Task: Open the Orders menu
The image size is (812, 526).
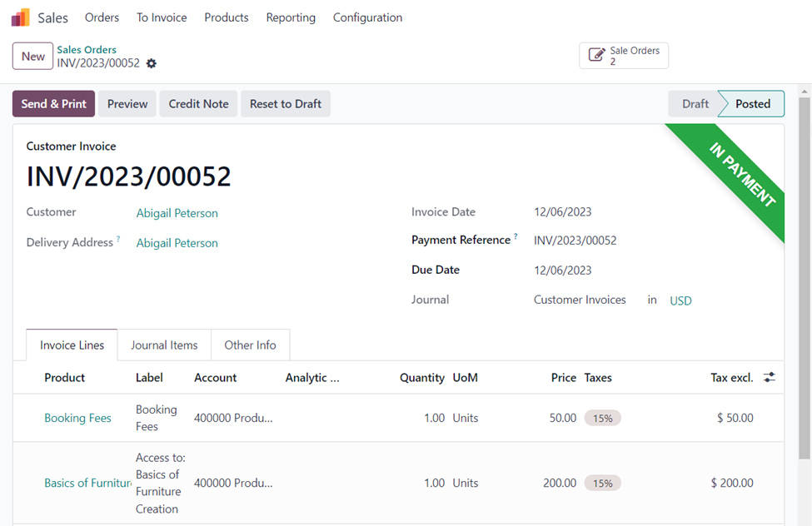Action: 102,17
